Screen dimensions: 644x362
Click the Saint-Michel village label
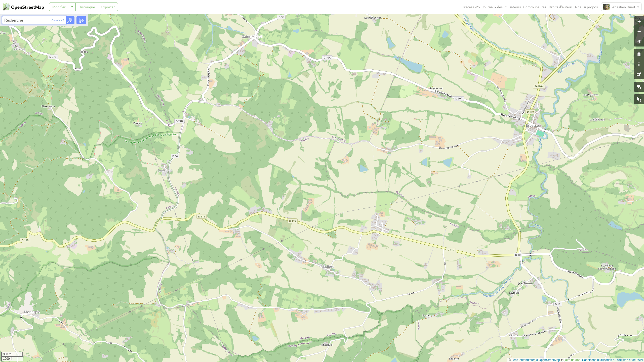coord(252,36)
